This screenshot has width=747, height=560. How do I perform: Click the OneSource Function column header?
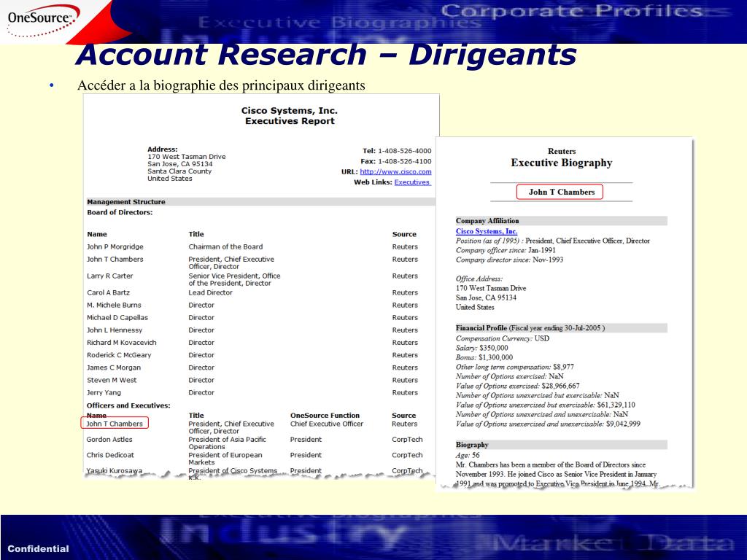[x=325, y=415]
